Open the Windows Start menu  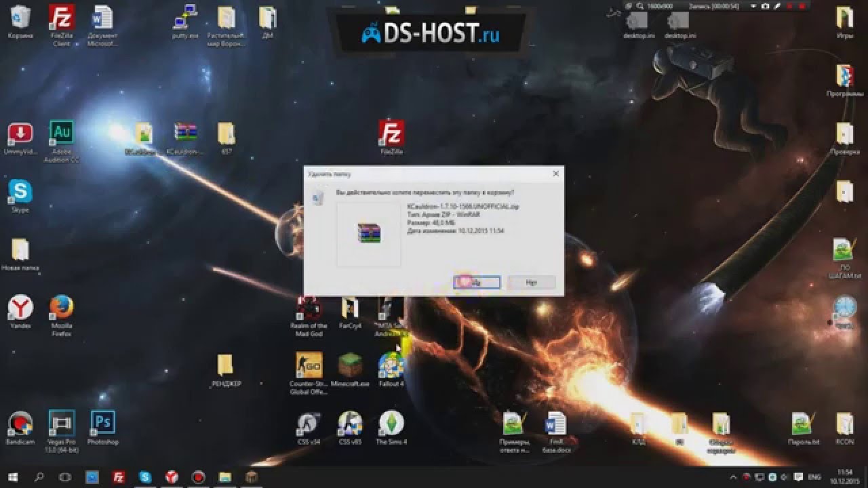pos(13,476)
